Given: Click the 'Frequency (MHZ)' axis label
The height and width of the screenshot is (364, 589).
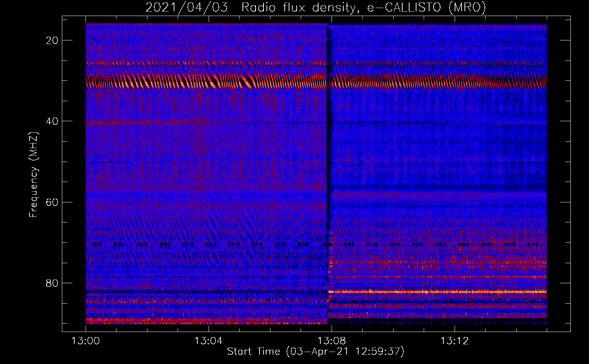Looking at the screenshot, I should tap(33, 175).
